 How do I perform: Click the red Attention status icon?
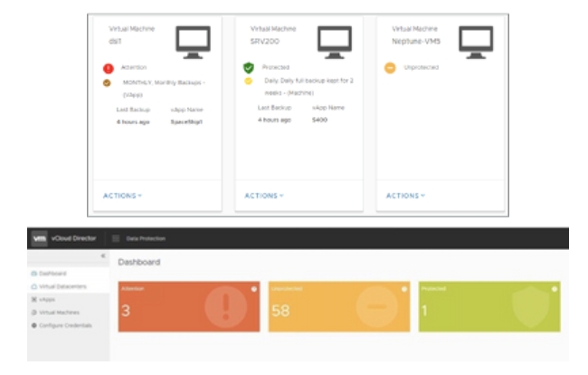pyautogui.click(x=107, y=68)
